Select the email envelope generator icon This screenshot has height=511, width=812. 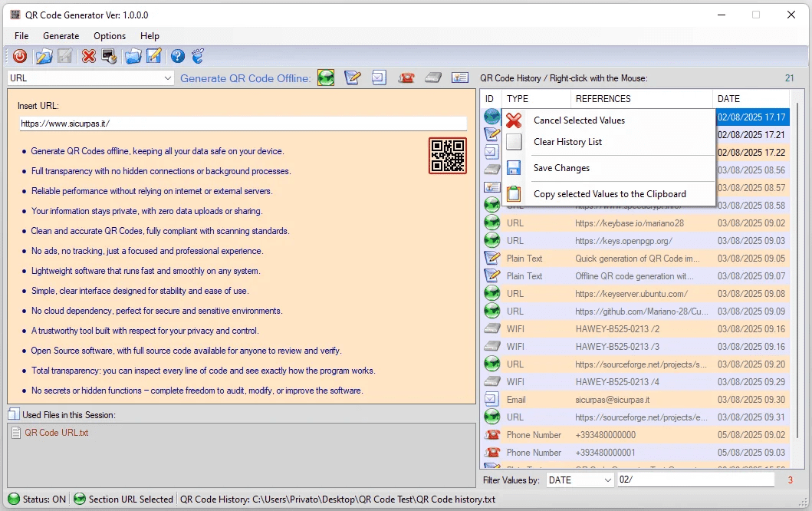point(379,77)
